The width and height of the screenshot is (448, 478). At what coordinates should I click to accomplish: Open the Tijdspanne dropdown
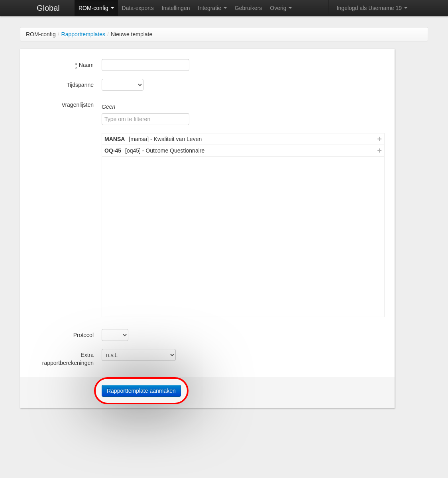[x=122, y=85]
